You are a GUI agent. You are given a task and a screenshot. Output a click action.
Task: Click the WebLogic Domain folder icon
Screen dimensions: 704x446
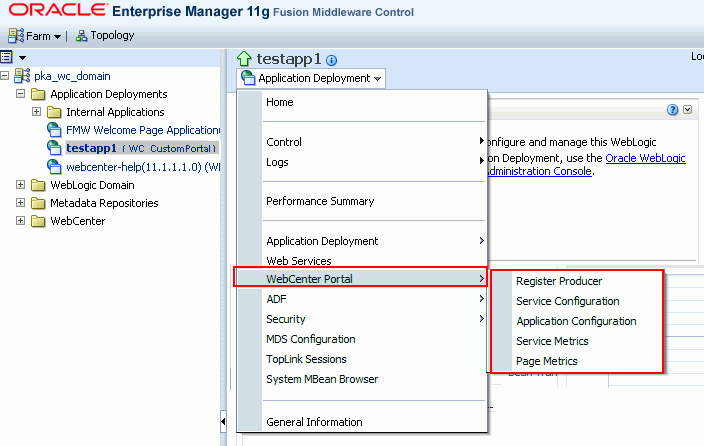click(x=38, y=185)
